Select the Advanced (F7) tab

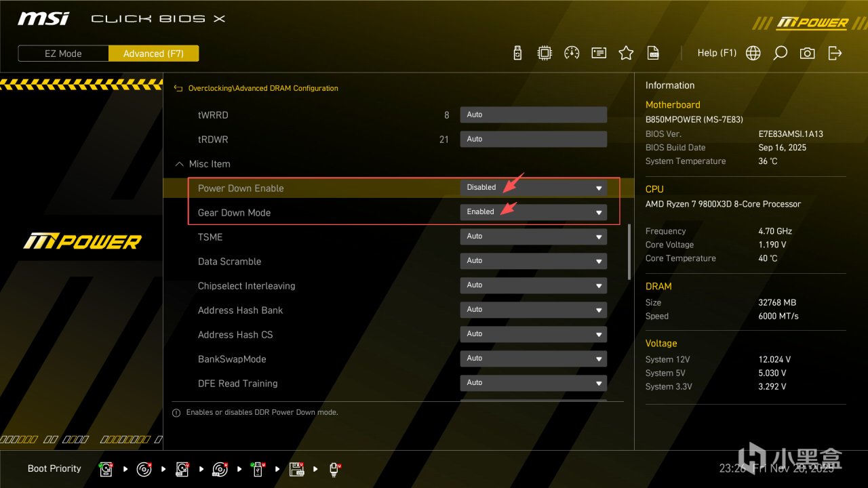[153, 54]
